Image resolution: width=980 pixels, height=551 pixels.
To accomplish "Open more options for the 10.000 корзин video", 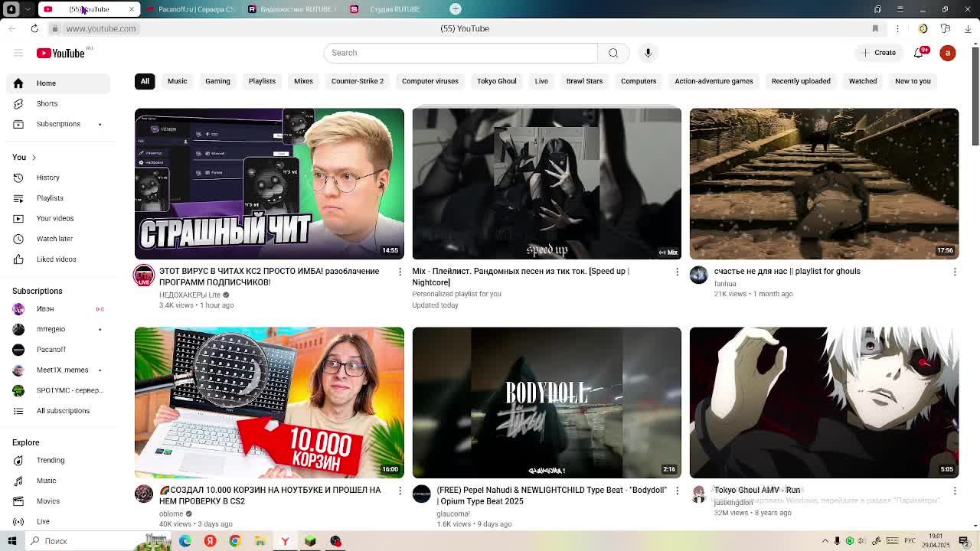I will (400, 491).
